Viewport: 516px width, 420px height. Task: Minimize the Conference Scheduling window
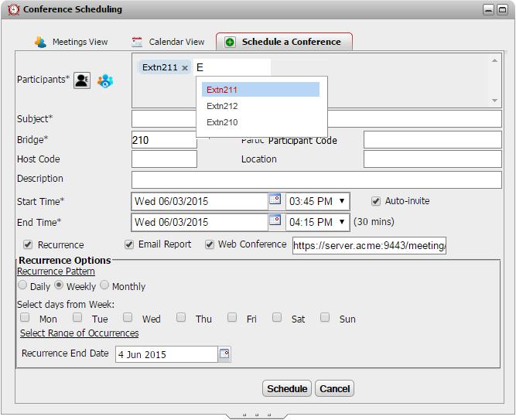488,9
